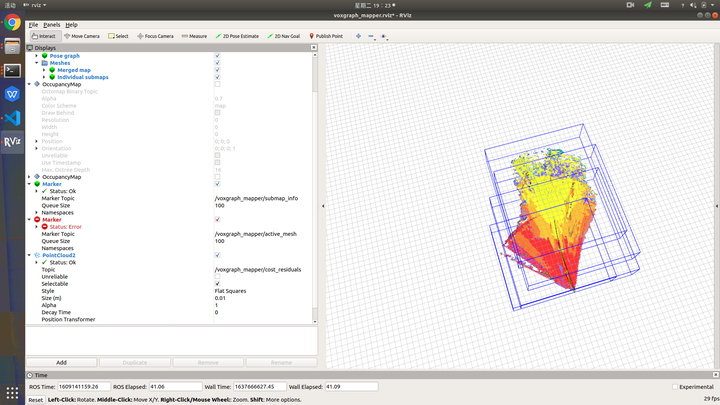Enable the Experimental checkbox

click(x=675, y=386)
